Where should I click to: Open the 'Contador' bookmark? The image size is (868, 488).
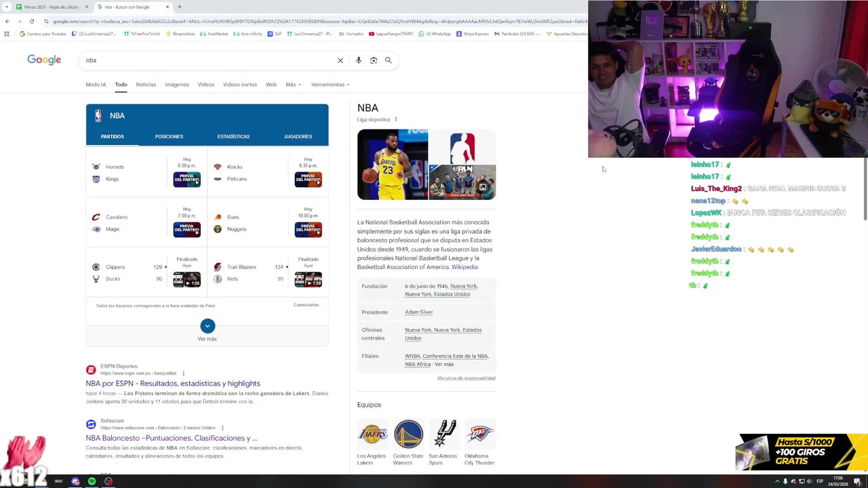pyautogui.click(x=351, y=33)
